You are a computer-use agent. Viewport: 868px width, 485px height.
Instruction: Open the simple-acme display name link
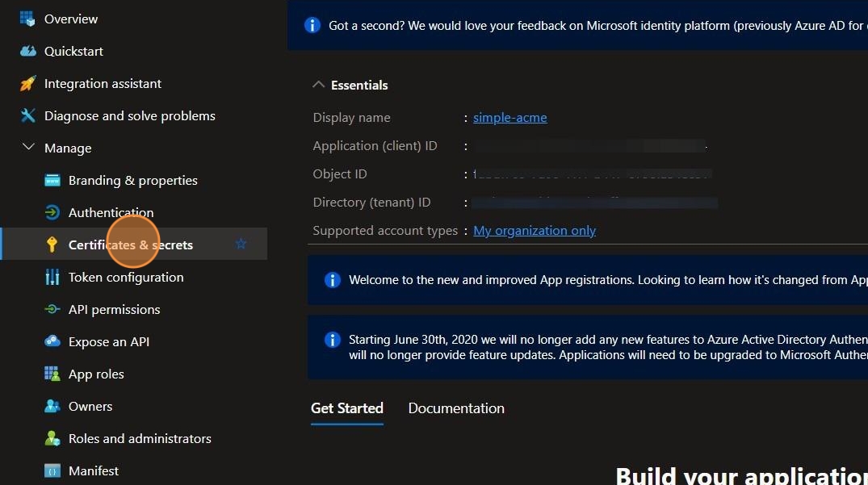[509, 117]
